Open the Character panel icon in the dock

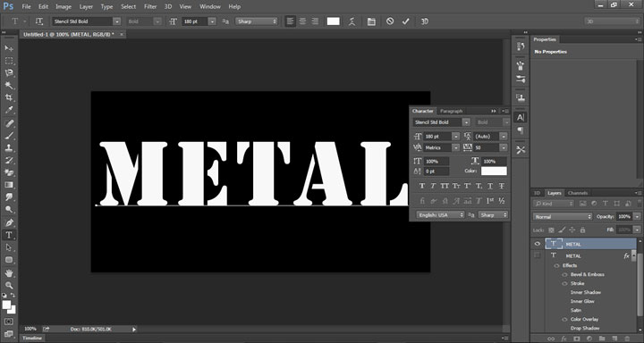[x=521, y=117]
